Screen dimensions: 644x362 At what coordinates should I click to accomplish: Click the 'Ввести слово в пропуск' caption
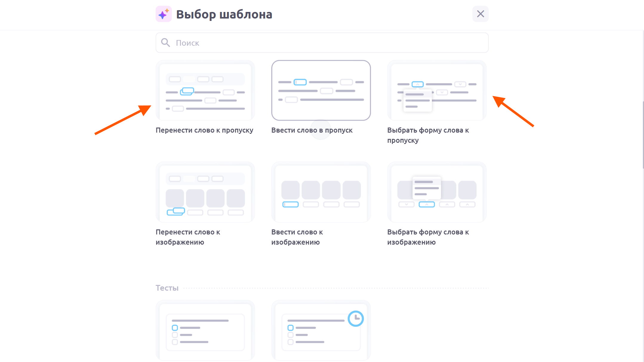click(312, 130)
